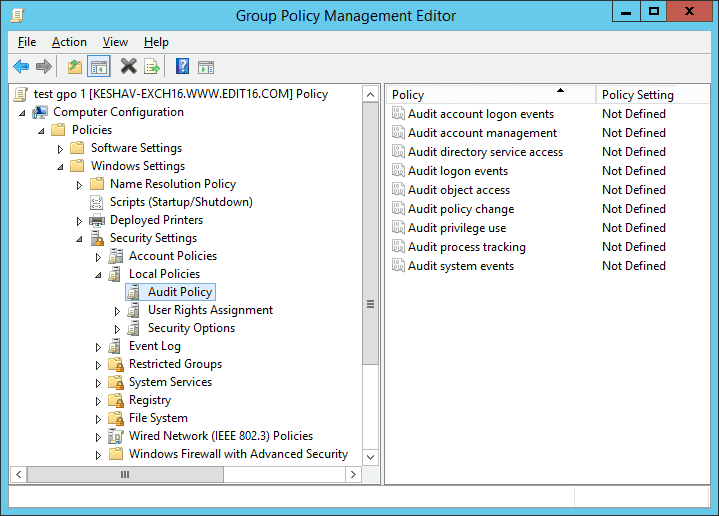
Task: Collapse the Policies node arrow
Action: click(x=41, y=131)
